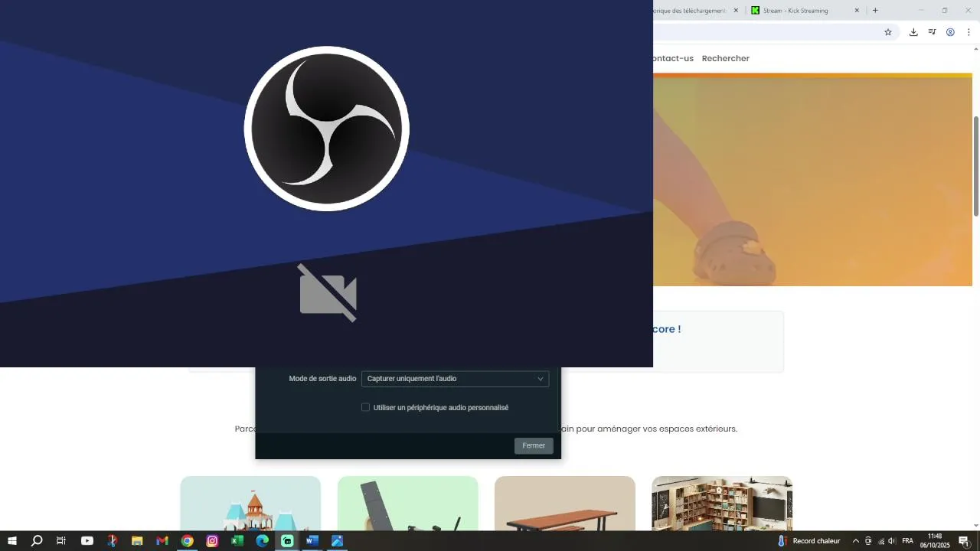Open Wi-Fi network tray icon
The image size is (980, 551).
click(x=880, y=541)
